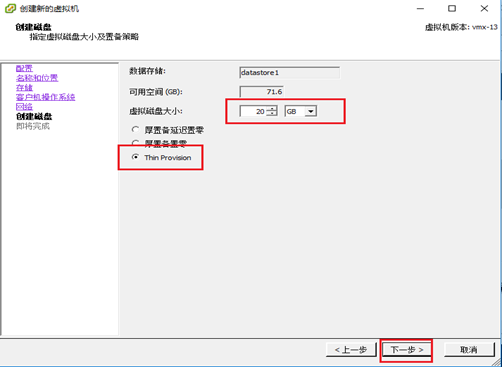Select 厚置备延迟置零 radio option
The height and width of the screenshot is (367, 502).
pyautogui.click(x=135, y=129)
